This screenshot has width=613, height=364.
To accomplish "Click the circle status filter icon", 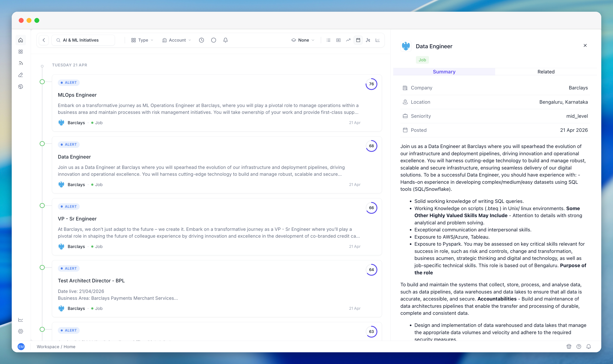I will [214, 40].
